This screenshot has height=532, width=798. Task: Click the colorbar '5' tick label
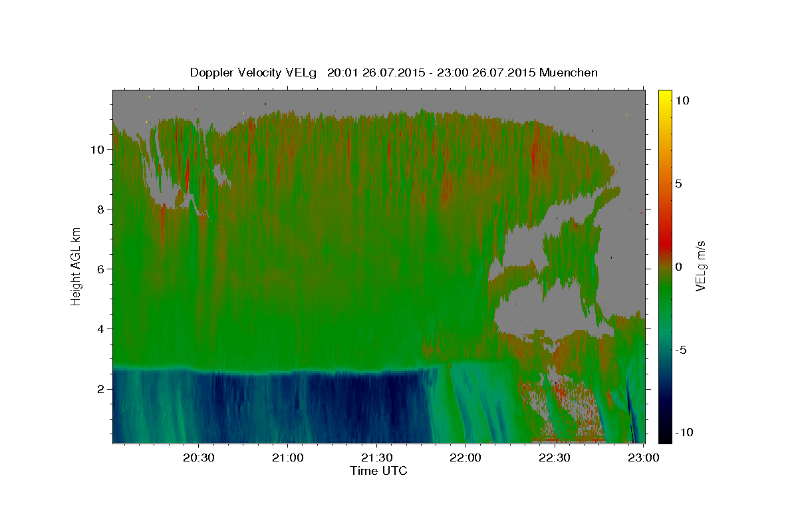coord(679,184)
